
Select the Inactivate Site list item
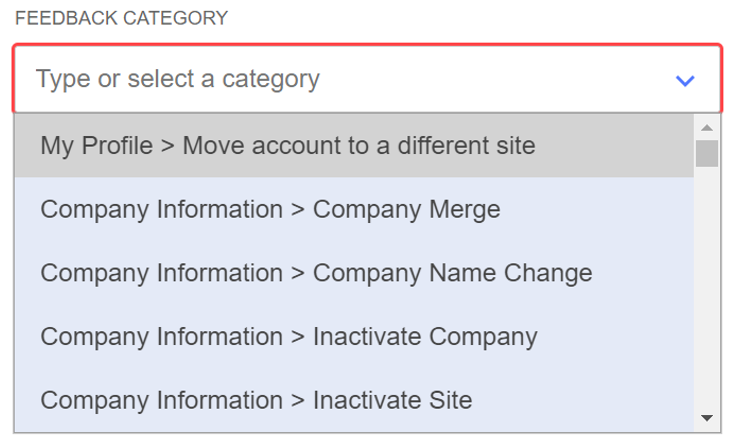[x=256, y=401]
